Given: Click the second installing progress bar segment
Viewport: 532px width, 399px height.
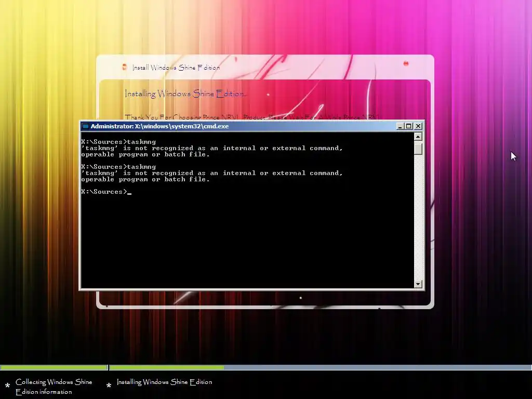Looking at the screenshot, I should pos(320,367).
